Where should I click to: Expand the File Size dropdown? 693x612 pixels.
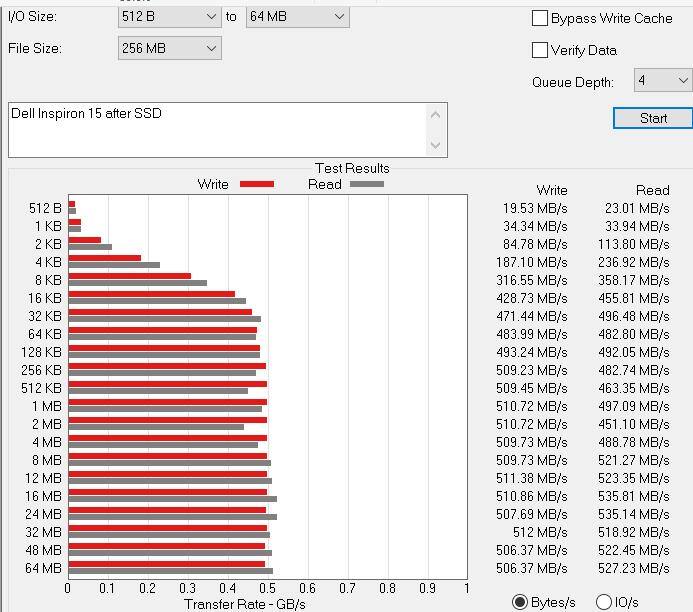[x=169, y=48]
